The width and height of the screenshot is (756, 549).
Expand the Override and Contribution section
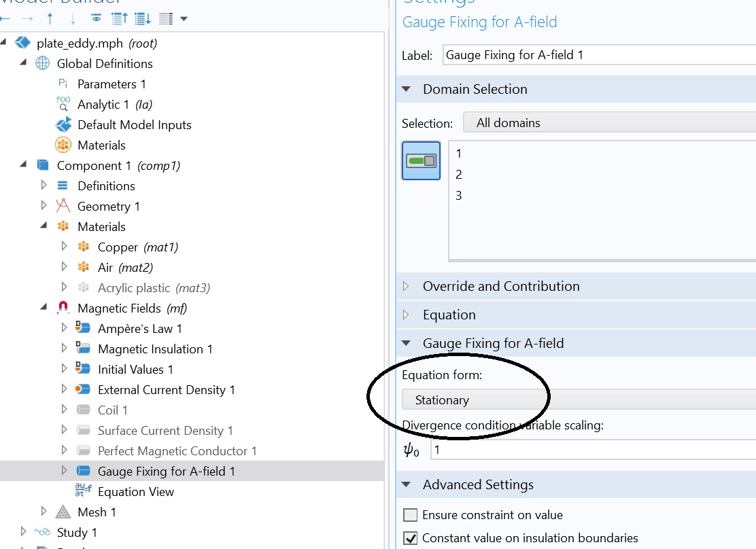(501, 286)
